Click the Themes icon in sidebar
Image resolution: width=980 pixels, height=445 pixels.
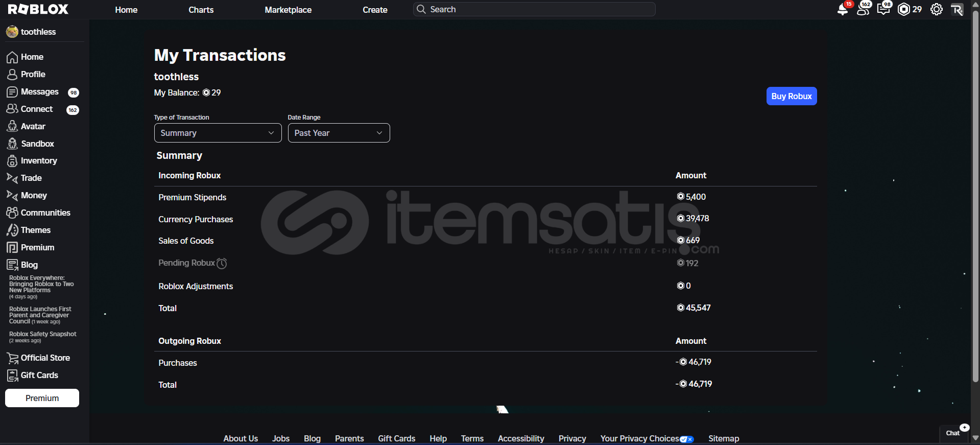(x=12, y=230)
